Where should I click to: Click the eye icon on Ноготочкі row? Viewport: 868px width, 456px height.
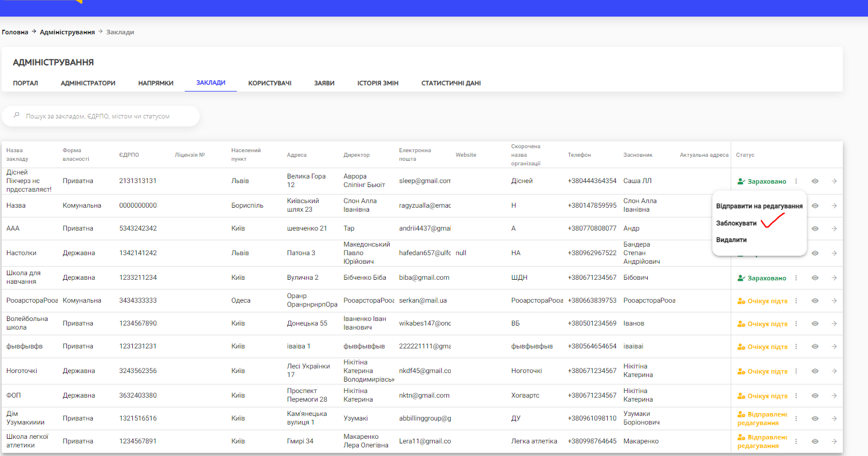[815, 371]
